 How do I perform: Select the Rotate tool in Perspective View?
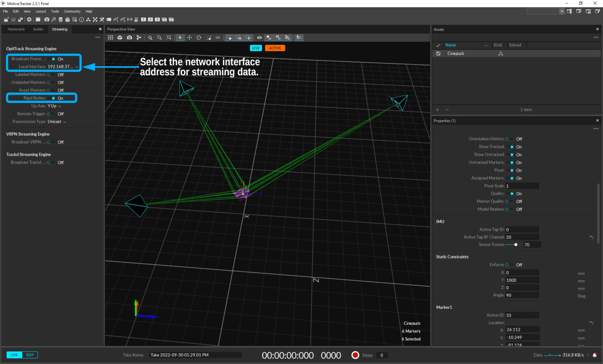click(199, 37)
